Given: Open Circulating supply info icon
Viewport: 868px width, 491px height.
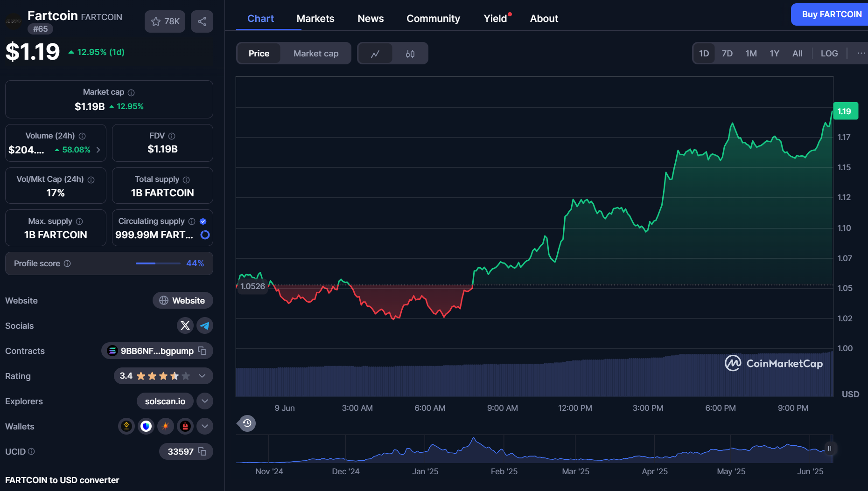Looking at the screenshot, I should [x=192, y=221].
